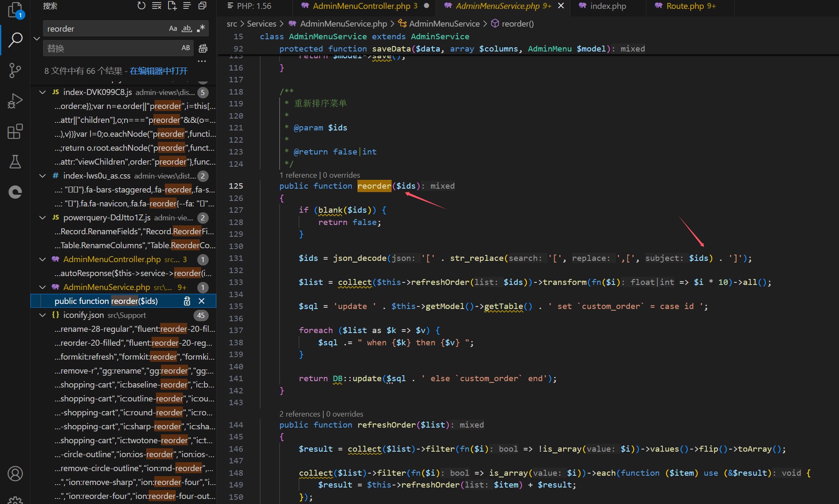The image size is (839, 504).
Task: Open the Extensions view
Action: click(15, 132)
